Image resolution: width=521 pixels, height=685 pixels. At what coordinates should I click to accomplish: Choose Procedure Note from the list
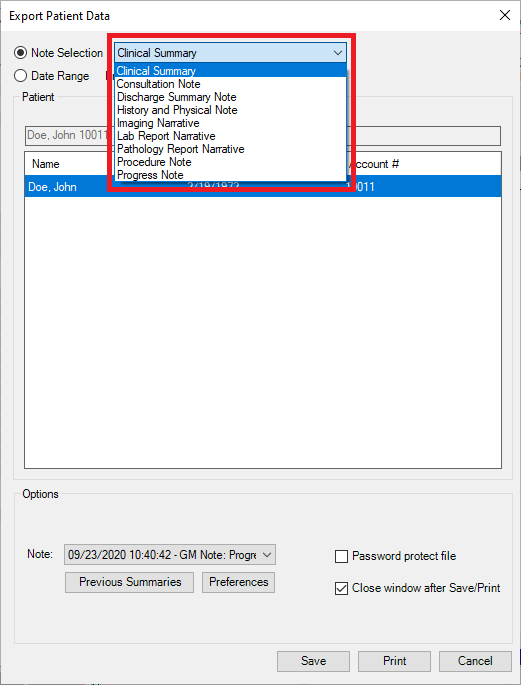point(231,162)
